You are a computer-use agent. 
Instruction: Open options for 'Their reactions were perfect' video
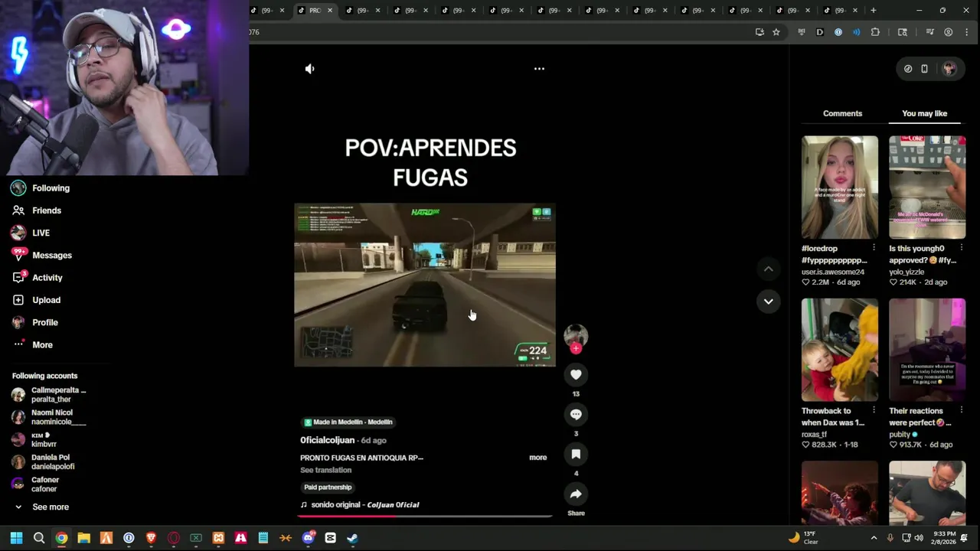coord(962,410)
